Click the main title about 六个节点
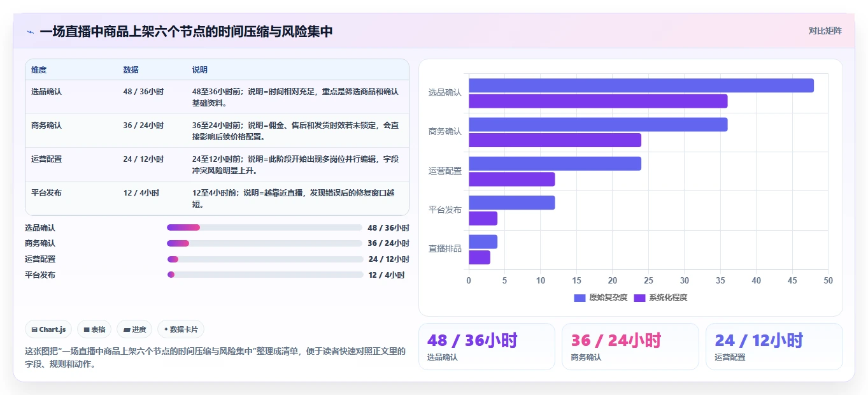The height and width of the screenshot is (395, 868). 186,32
